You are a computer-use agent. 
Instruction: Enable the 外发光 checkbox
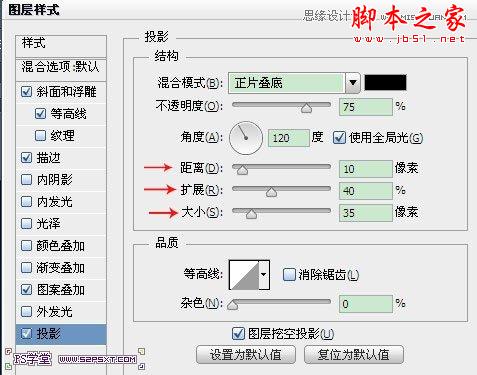click(26, 312)
